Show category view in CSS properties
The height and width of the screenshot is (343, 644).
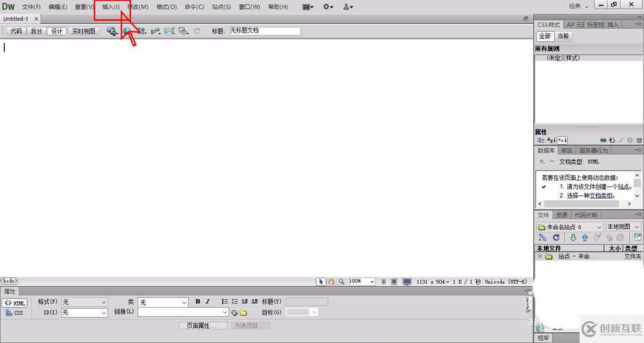tap(540, 140)
